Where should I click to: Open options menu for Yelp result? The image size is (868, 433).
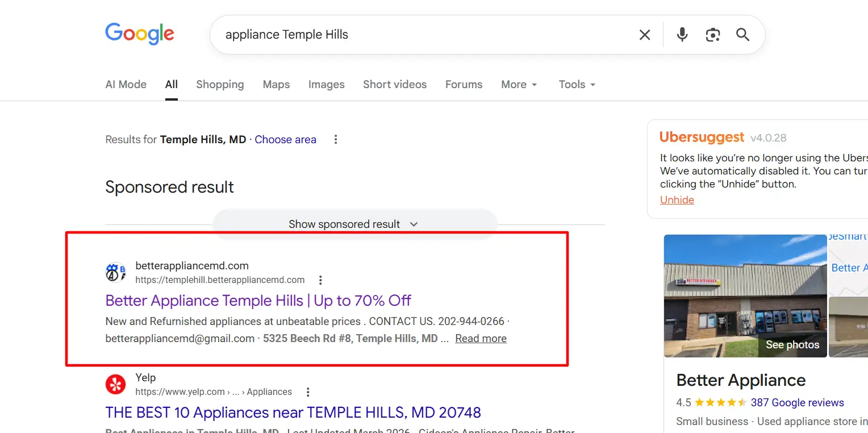coord(308,392)
